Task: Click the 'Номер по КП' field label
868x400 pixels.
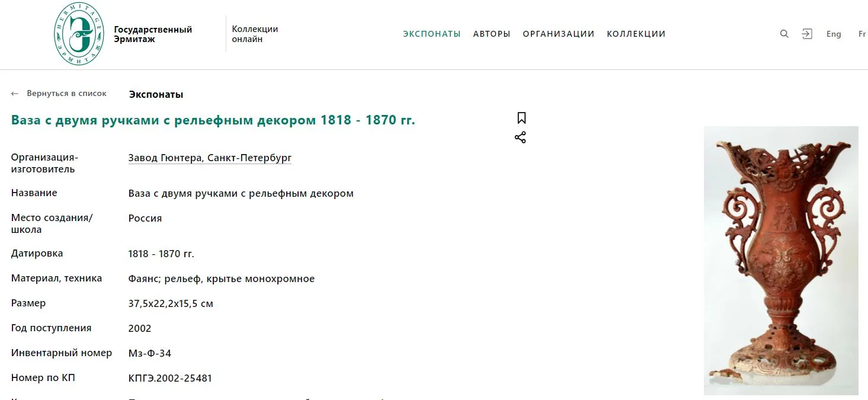Action: pyautogui.click(x=43, y=378)
